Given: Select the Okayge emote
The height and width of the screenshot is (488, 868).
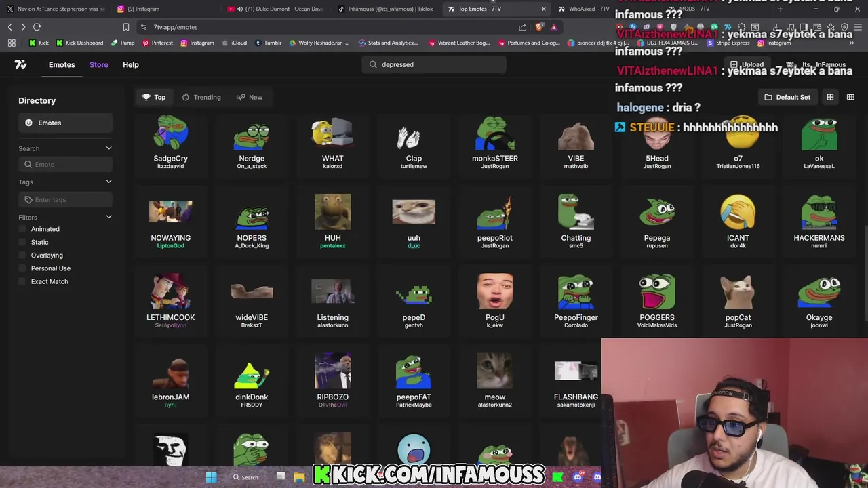Looking at the screenshot, I should click(x=819, y=302).
